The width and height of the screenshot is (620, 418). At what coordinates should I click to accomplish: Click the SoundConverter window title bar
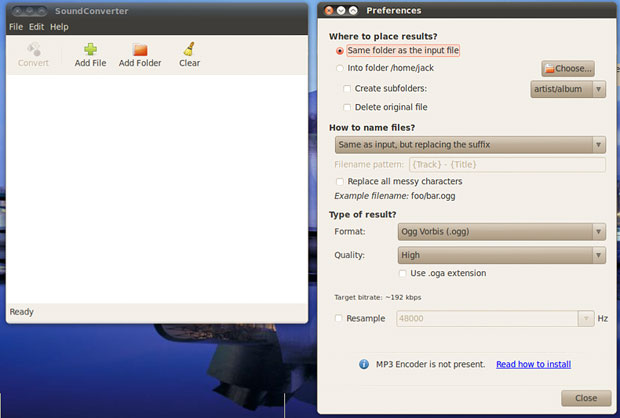pyautogui.click(x=157, y=11)
